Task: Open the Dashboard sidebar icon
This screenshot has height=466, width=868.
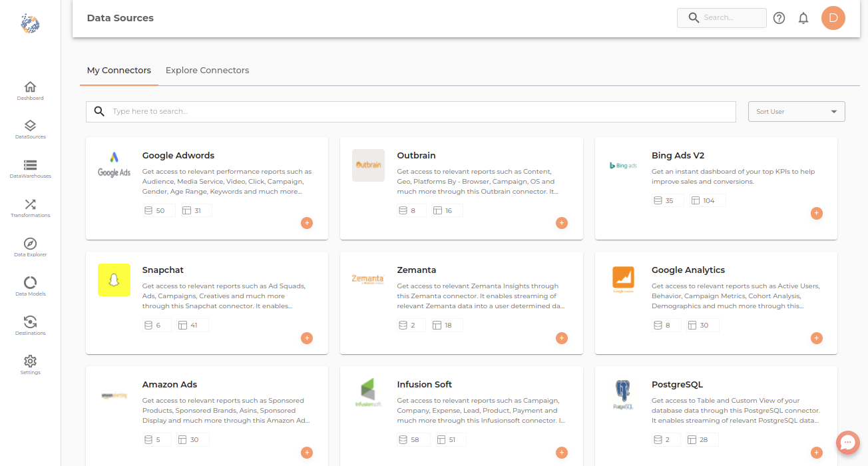Action: tap(30, 87)
